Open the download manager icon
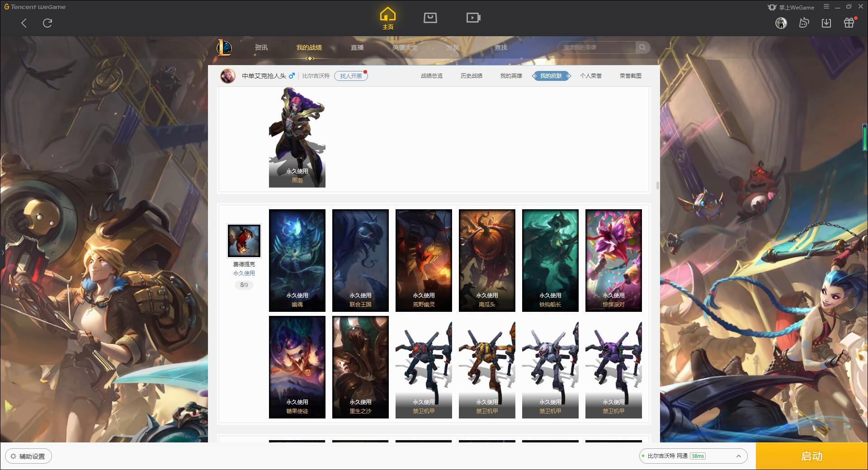The height and width of the screenshot is (470, 868). tap(826, 23)
